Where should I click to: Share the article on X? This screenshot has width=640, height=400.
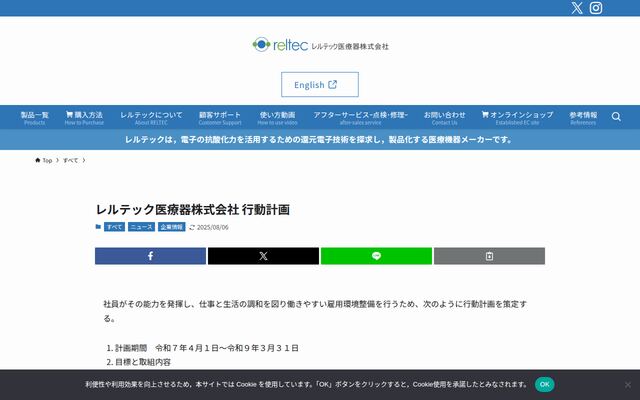click(263, 256)
